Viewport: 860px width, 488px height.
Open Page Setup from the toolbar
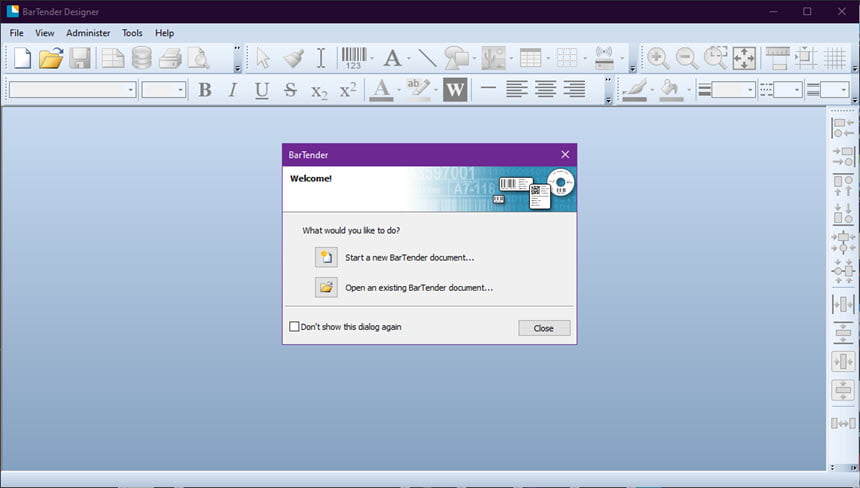tap(113, 58)
